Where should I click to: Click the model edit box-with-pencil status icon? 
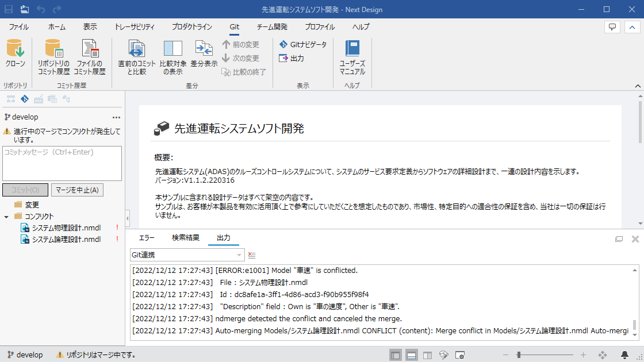pos(443,356)
